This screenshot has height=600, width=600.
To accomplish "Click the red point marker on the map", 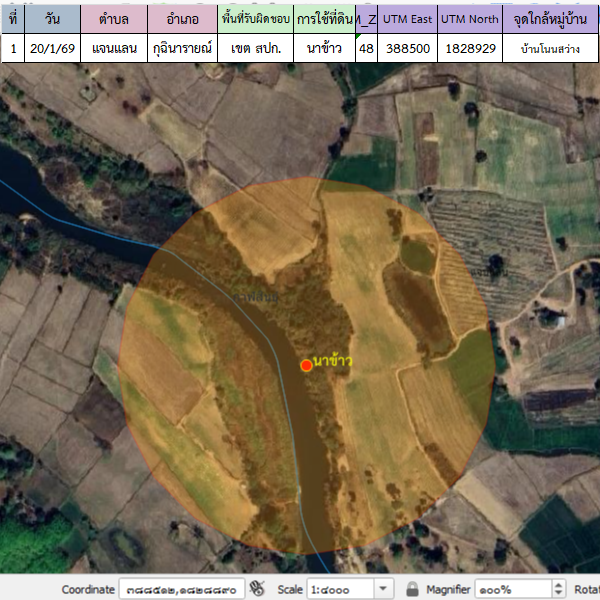I will click(306, 365).
